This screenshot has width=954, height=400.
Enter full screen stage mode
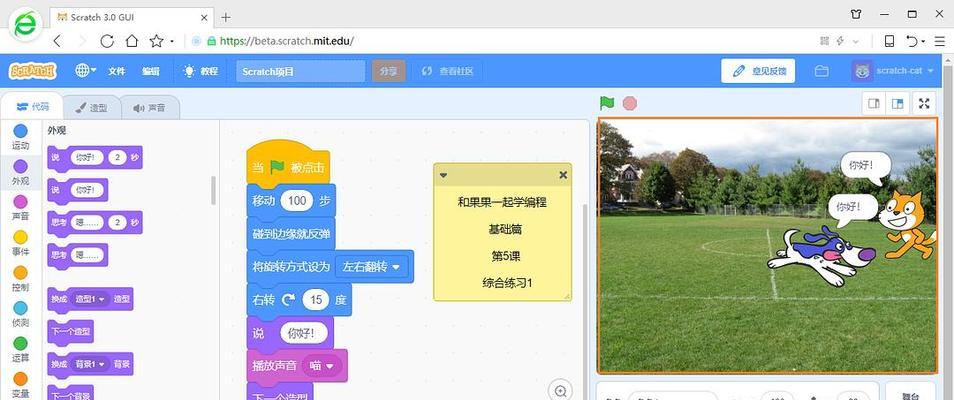925,104
